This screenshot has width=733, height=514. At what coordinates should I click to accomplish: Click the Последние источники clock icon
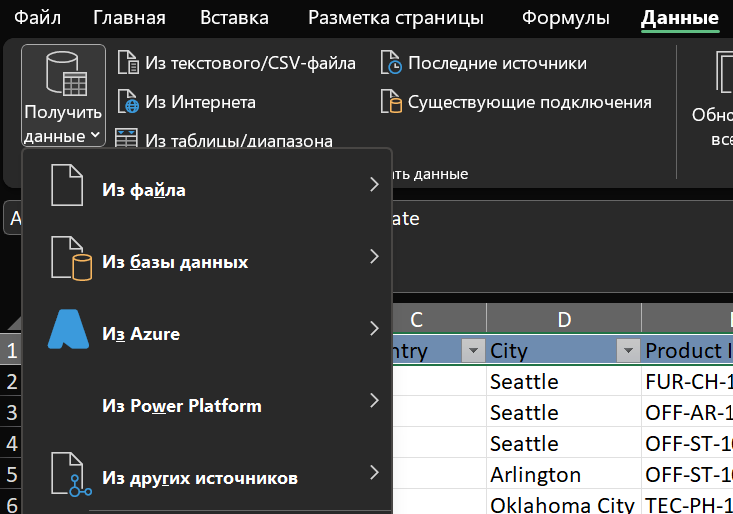391,63
